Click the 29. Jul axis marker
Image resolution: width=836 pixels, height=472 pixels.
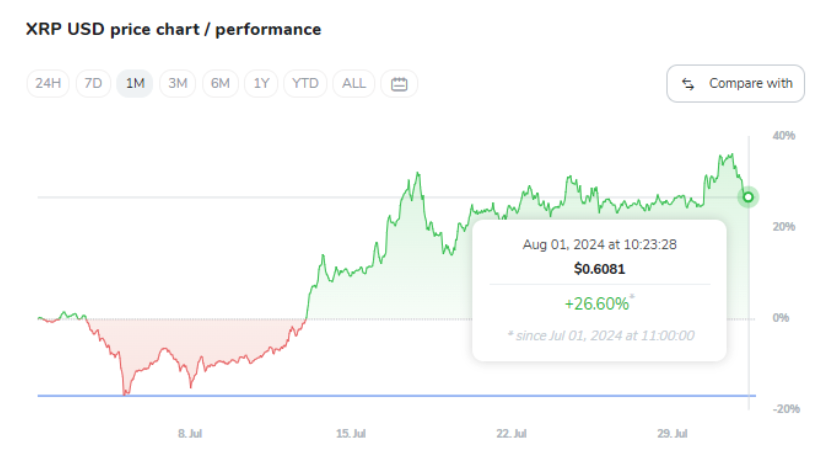(673, 434)
